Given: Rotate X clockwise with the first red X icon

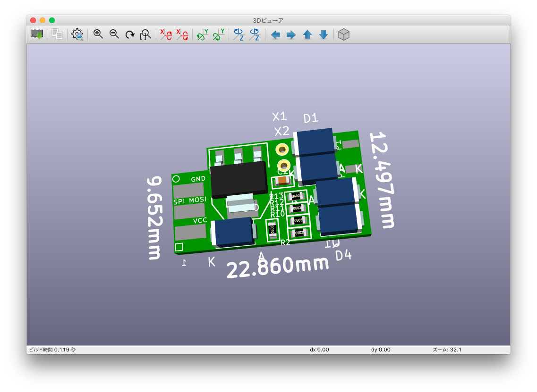Looking at the screenshot, I should (x=166, y=34).
